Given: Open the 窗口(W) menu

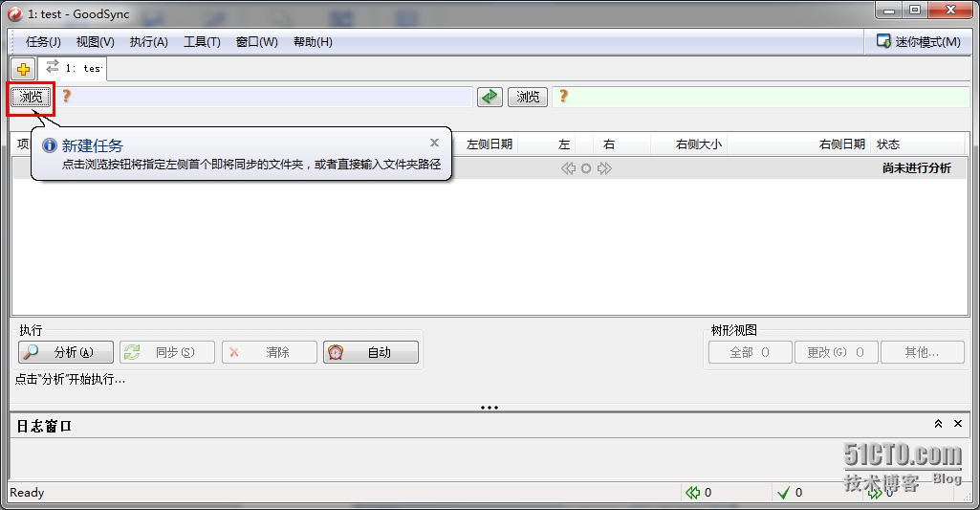Looking at the screenshot, I should click(257, 42).
